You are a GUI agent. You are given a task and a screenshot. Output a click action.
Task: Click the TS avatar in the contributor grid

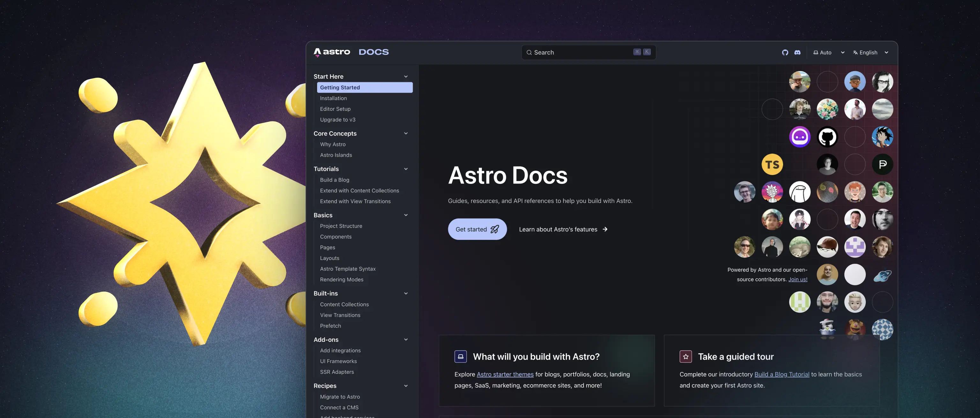pos(772,164)
